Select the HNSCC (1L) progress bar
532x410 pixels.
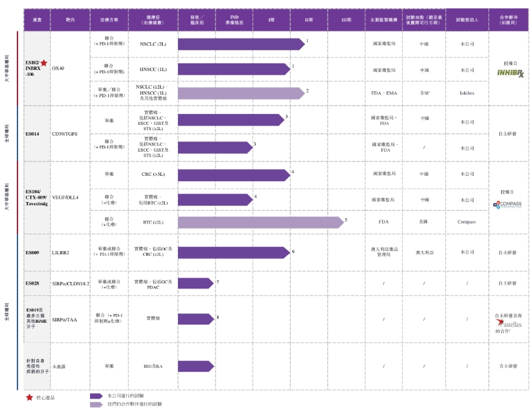(234, 69)
